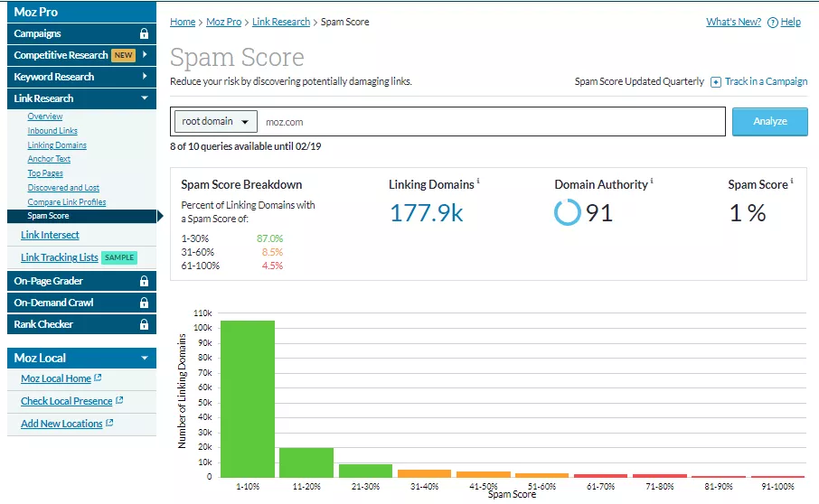Click the SAMPLE badge on Link Tracking Lists
This screenshot has width=819, height=504.
click(119, 257)
